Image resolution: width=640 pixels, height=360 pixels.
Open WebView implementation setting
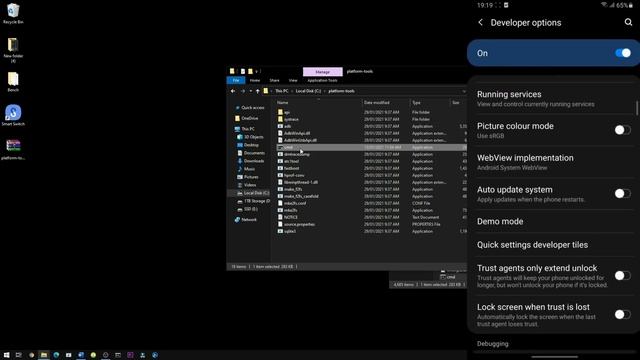tap(553, 162)
